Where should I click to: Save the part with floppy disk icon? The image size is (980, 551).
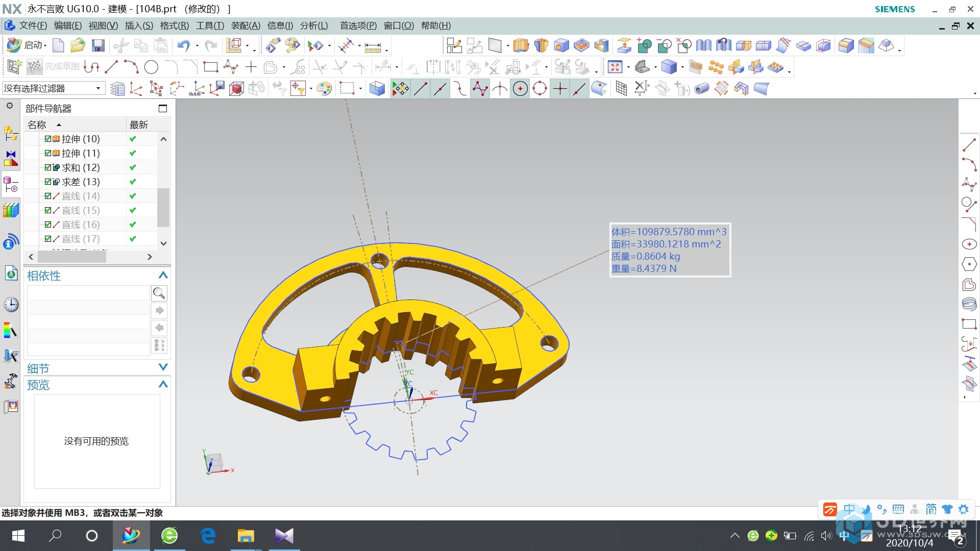coord(98,46)
